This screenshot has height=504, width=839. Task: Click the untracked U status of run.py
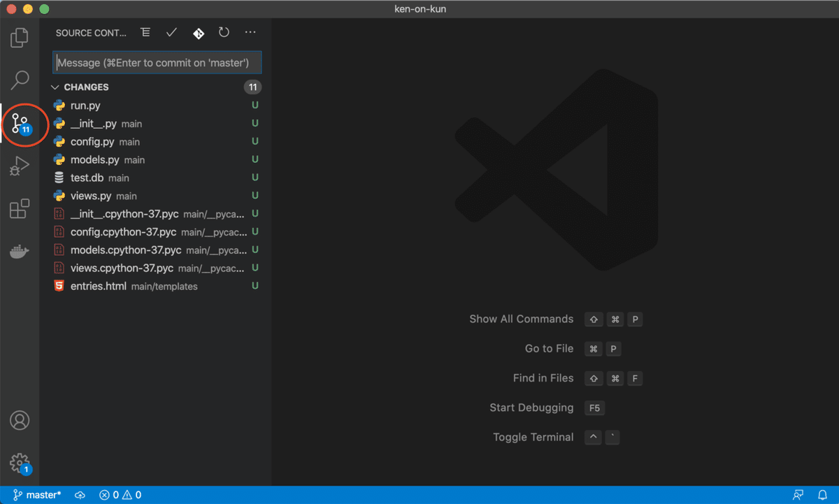point(255,106)
